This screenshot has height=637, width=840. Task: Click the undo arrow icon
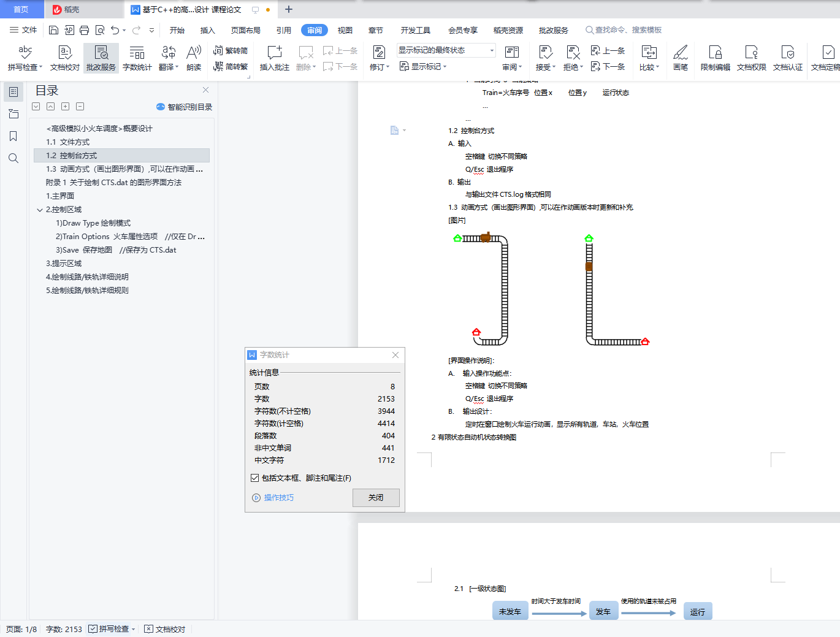pyautogui.click(x=115, y=30)
